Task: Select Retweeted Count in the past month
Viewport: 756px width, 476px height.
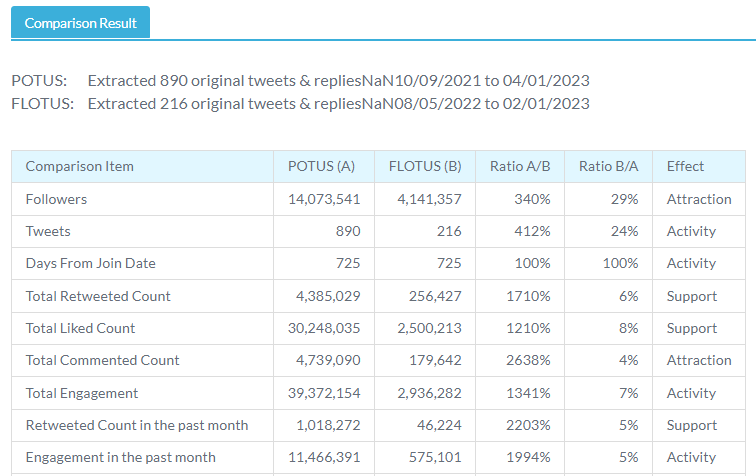Action: [x=137, y=425]
